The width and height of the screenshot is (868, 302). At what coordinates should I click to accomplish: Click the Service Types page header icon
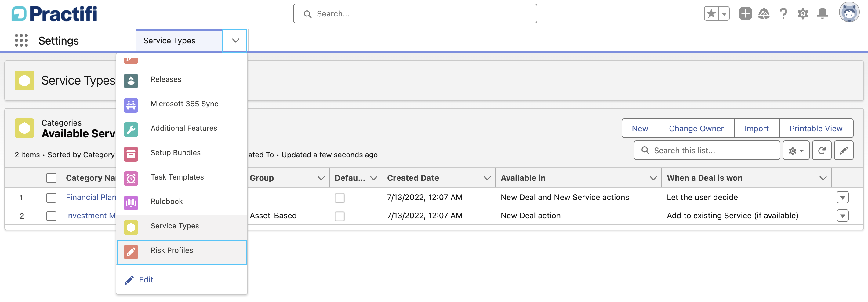[x=24, y=81]
